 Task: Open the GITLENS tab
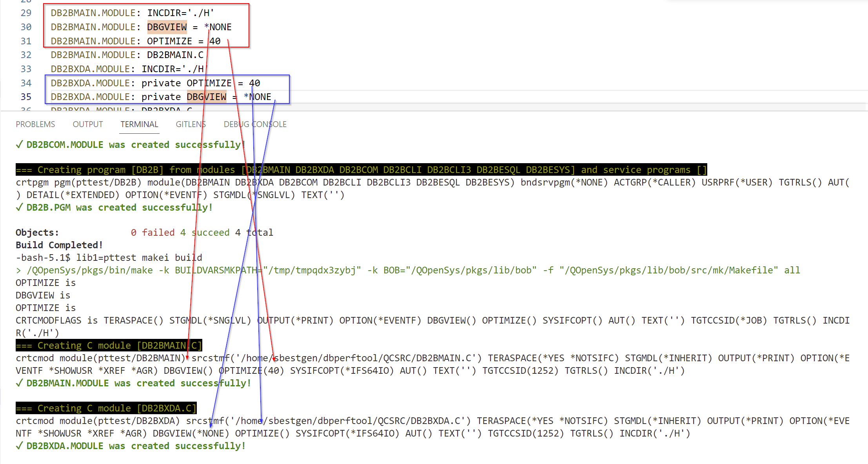coord(191,124)
